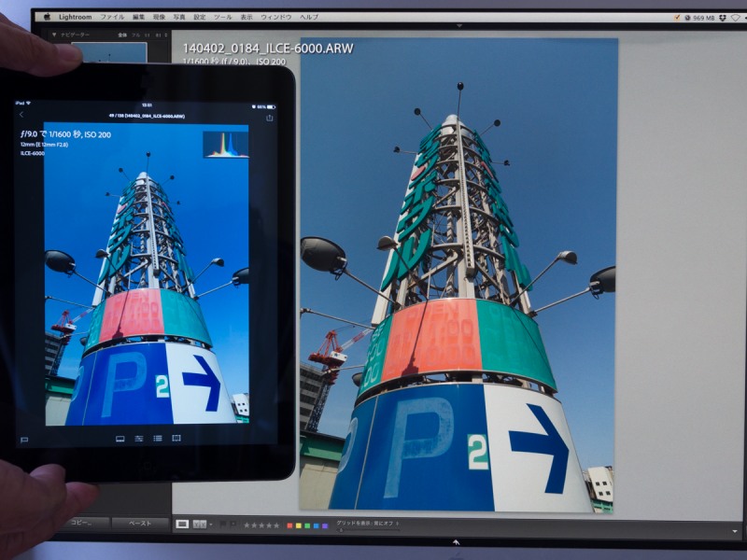
Task: Open the 写真 menu in the menu bar
Action: click(x=178, y=14)
